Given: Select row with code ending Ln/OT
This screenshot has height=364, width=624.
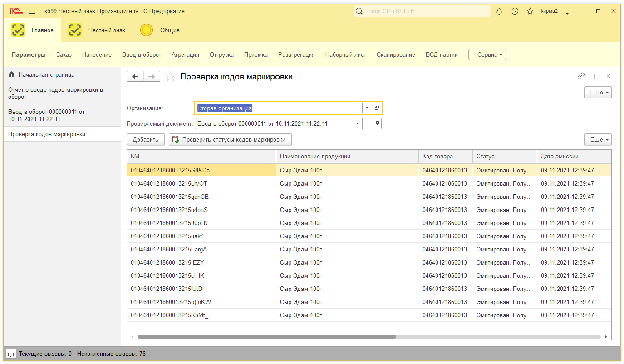Looking at the screenshot, I should [x=369, y=183].
